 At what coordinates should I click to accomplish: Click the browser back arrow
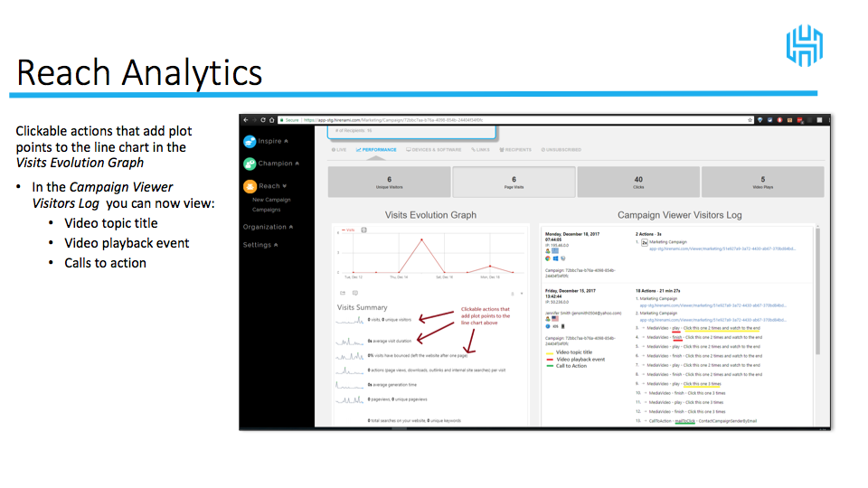click(x=245, y=120)
